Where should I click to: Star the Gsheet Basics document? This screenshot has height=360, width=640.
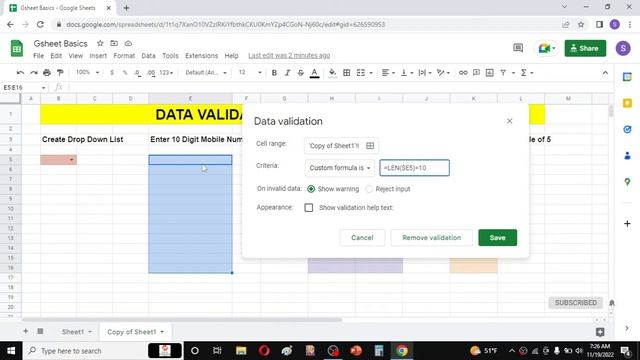tap(100, 43)
